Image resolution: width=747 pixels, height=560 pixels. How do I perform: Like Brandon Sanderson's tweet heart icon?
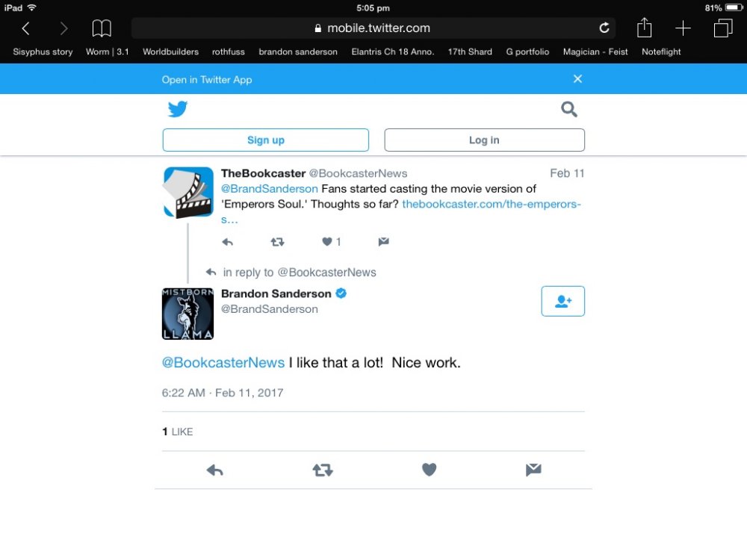tap(430, 470)
